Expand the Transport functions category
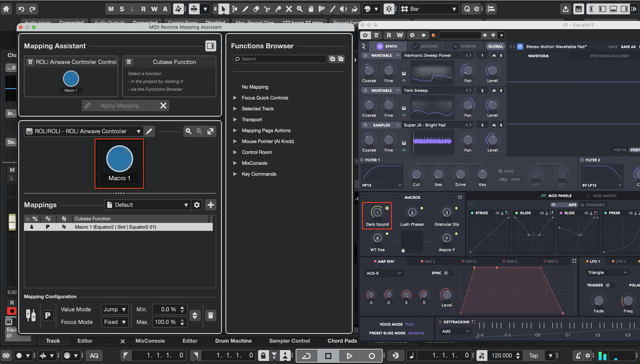The height and width of the screenshot is (364, 640). [235, 120]
